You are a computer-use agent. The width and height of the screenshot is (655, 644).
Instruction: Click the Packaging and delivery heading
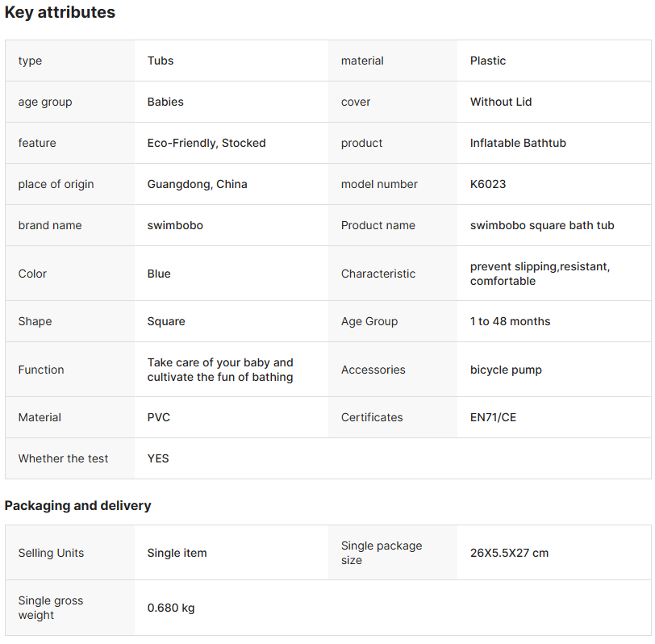click(x=77, y=506)
